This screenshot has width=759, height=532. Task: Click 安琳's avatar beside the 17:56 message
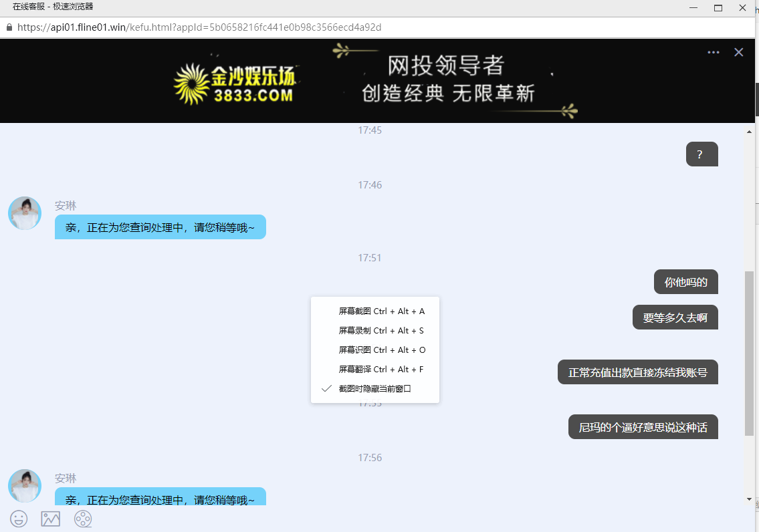click(25, 486)
